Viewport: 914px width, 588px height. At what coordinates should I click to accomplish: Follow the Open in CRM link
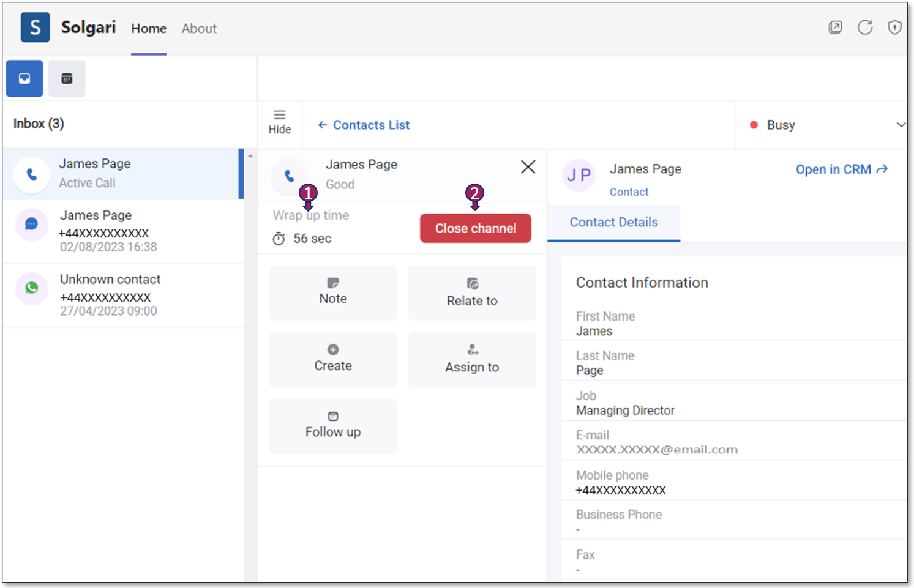pyautogui.click(x=841, y=169)
